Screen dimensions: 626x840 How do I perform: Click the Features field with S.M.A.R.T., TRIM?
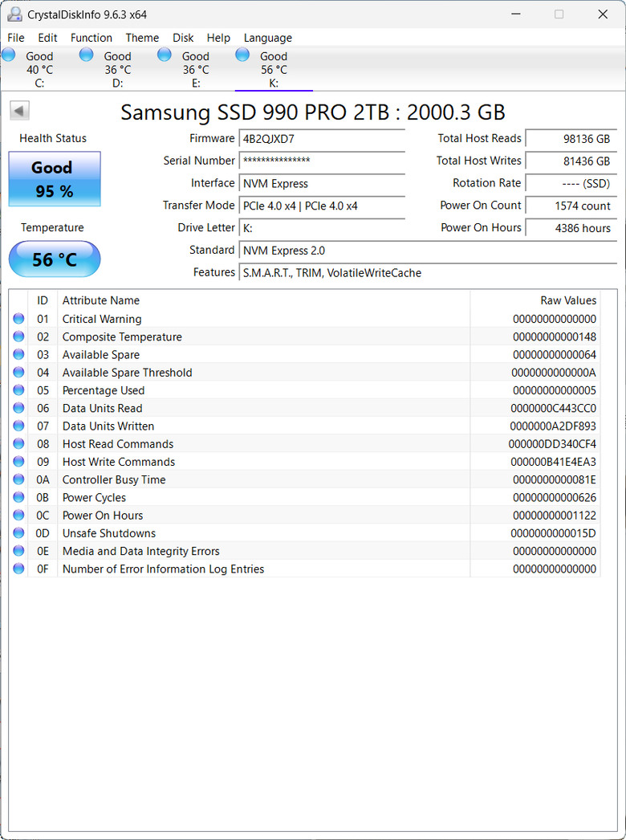(x=428, y=273)
